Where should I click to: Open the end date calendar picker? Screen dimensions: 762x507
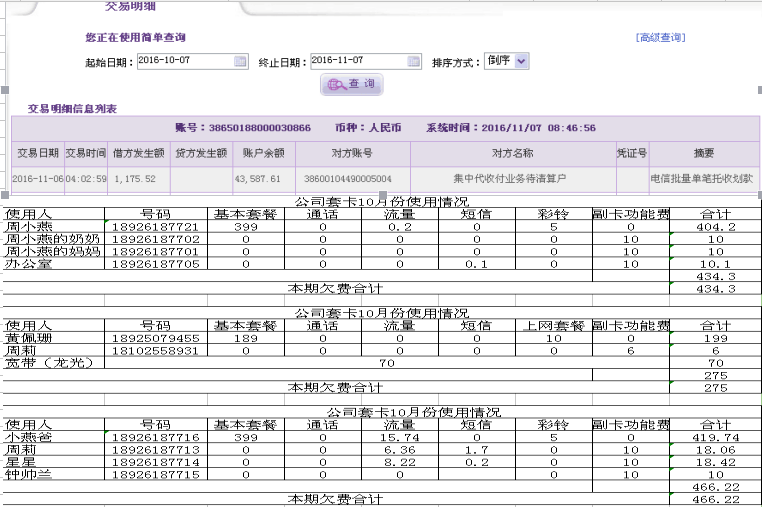click(414, 62)
